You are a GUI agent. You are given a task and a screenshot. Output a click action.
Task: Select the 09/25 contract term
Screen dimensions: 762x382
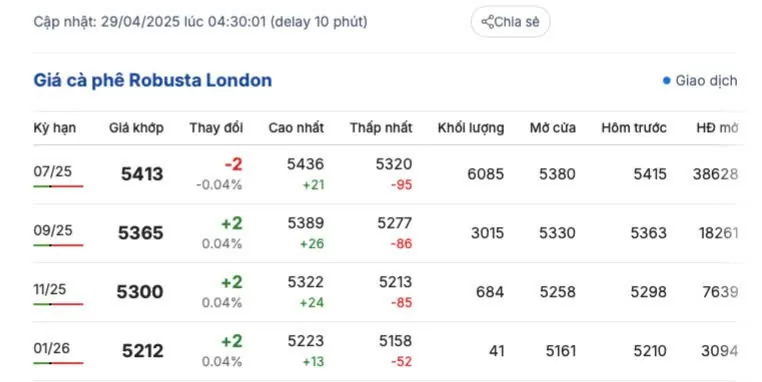tap(52, 230)
